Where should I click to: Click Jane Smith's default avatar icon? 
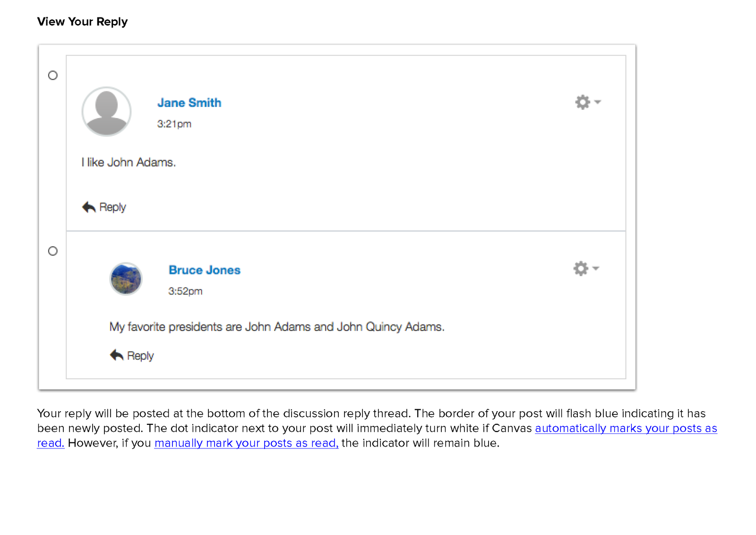coord(107,112)
